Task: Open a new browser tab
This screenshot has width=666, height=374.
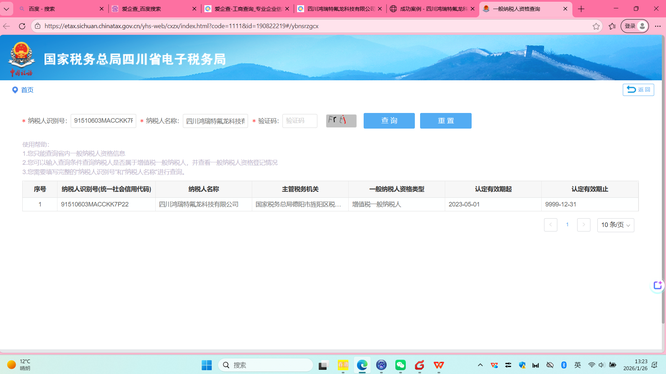Action: (x=581, y=8)
